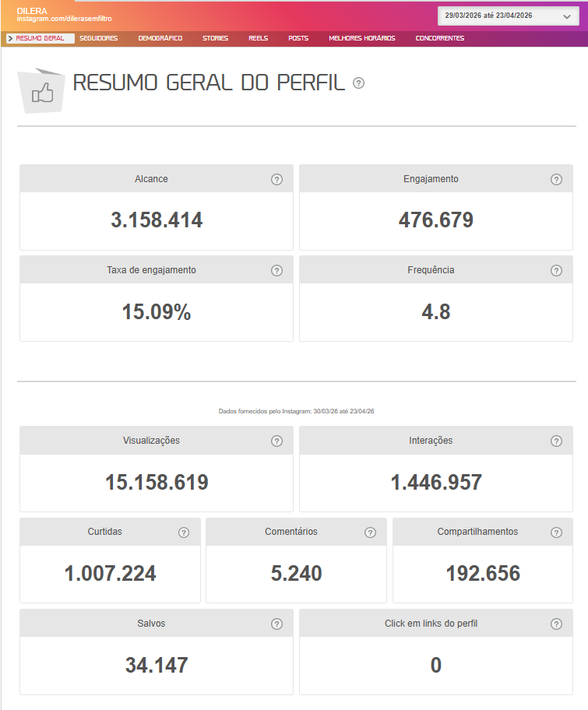Go to the Reels tab
The image size is (588, 710).
coord(258,38)
